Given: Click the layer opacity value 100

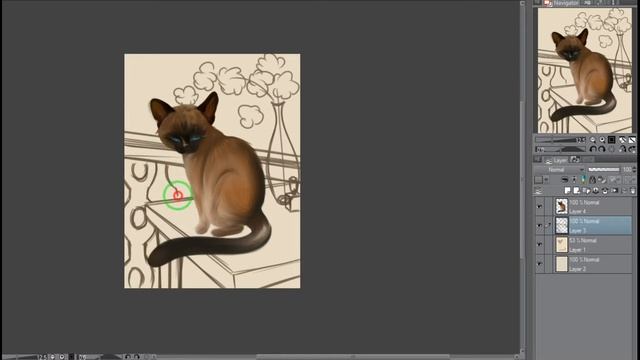Looking at the screenshot, I should [627, 169].
